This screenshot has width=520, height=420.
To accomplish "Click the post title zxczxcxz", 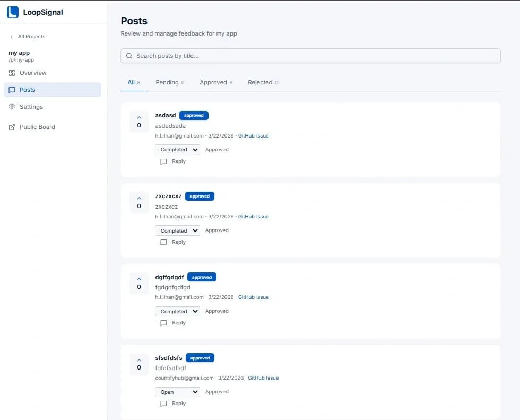I will pos(169,196).
